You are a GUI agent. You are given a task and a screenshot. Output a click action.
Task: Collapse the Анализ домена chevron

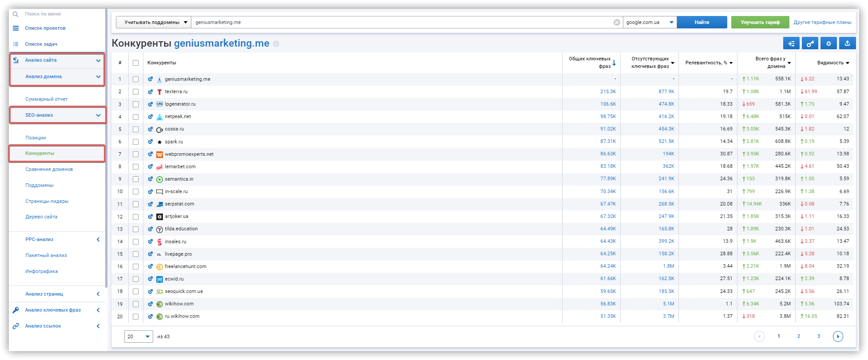(x=98, y=77)
